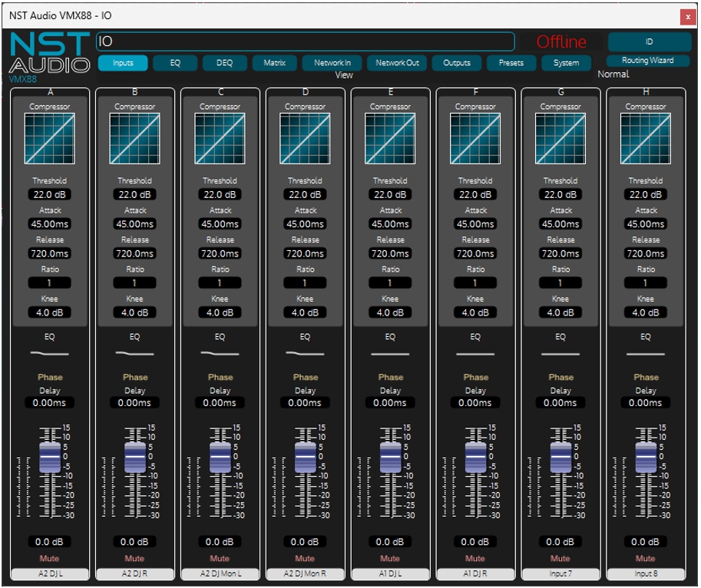Select Ratio value field on channel F
This screenshot has height=588, width=701.
point(475,283)
